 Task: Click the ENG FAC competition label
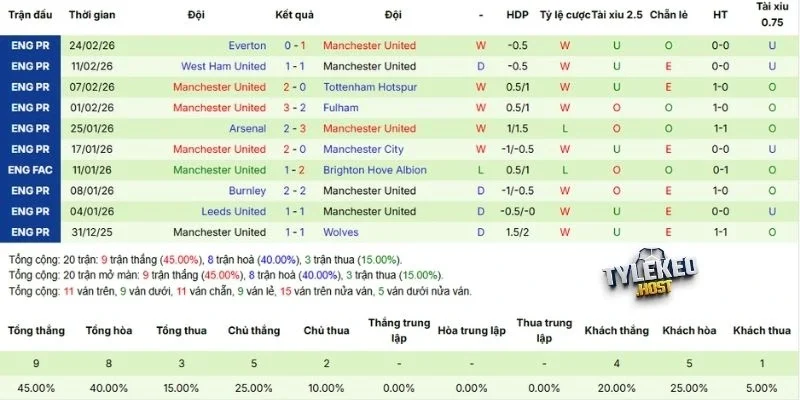pos(29,170)
